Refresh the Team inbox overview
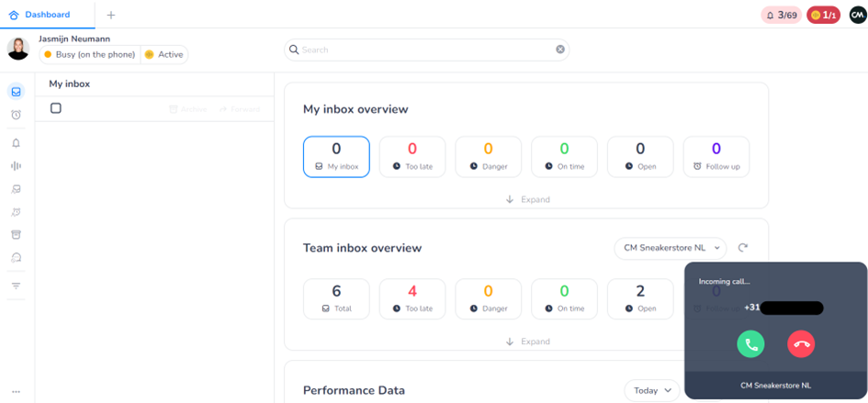Screen dimensions: 868x403 (x=743, y=248)
